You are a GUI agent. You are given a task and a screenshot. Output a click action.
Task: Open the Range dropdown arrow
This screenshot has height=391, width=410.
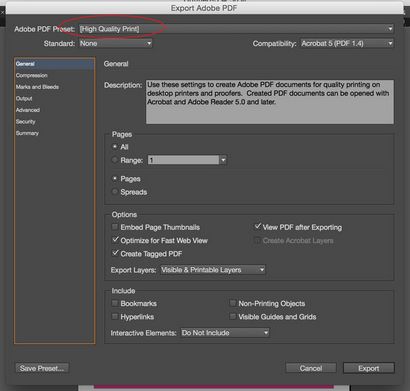click(x=223, y=160)
